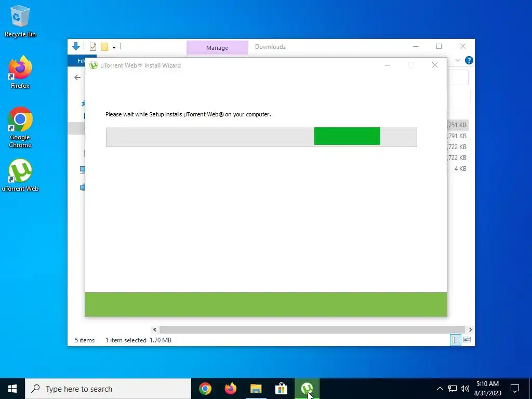Open the Windows Start menu
This screenshot has width=532, height=399.
click(12, 389)
